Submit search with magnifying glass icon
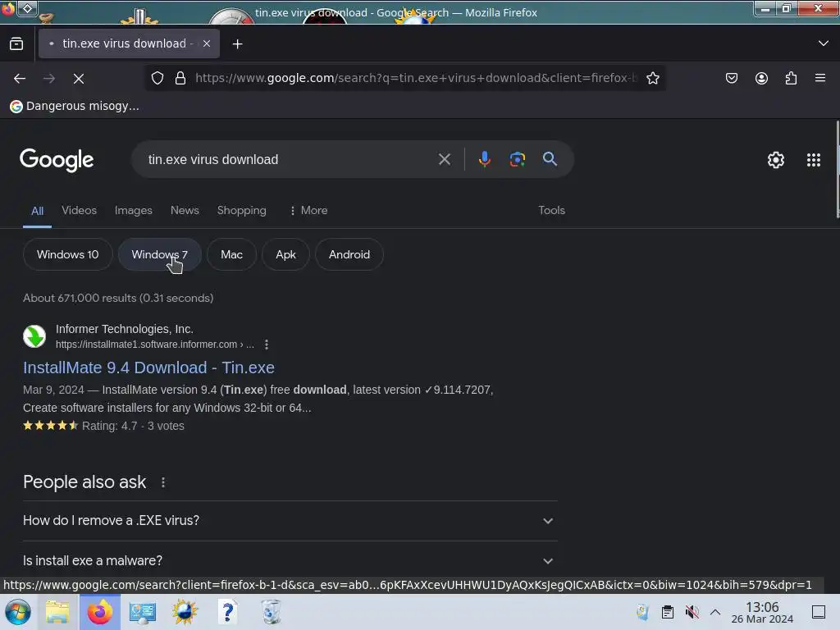The image size is (840, 630). click(x=550, y=159)
